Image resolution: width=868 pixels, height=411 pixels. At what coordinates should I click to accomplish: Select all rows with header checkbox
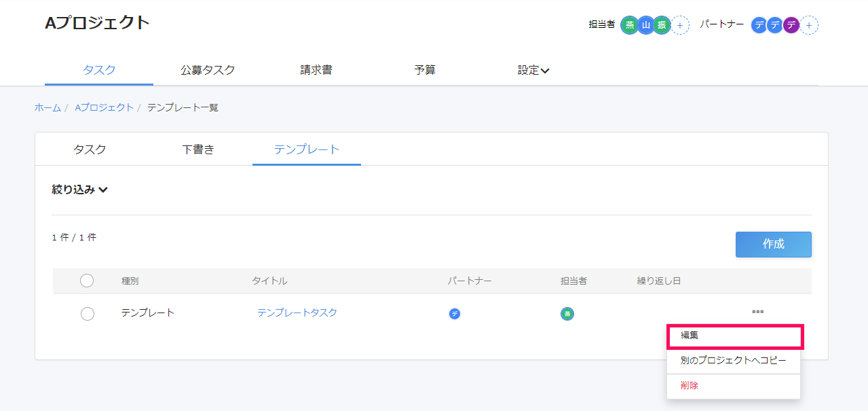87,281
